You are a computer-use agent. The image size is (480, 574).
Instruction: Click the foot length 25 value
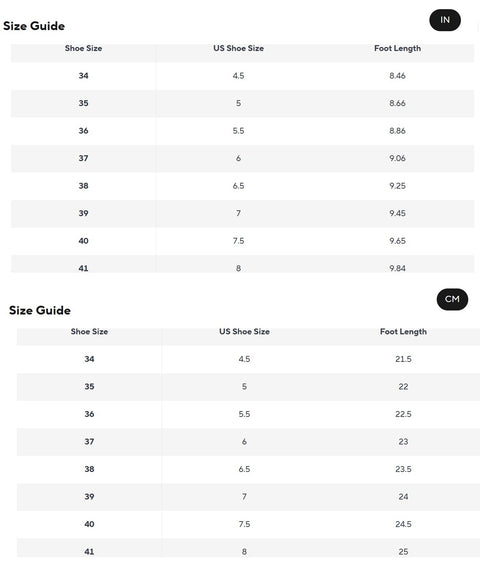click(403, 551)
